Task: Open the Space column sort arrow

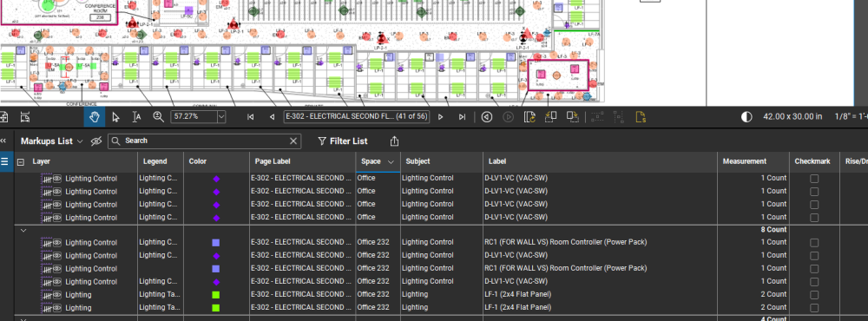Action: [x=391, y=161]
